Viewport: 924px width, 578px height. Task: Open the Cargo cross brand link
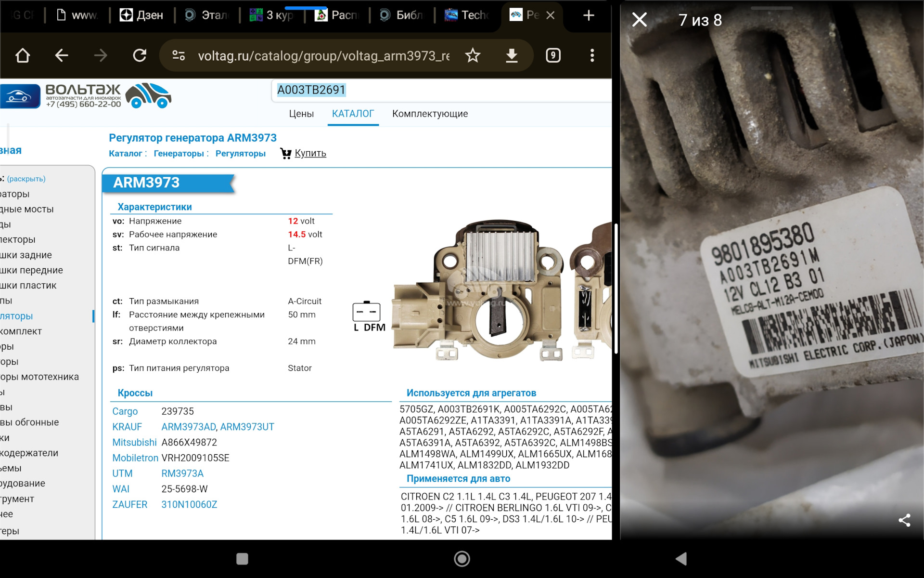(125, 411)
